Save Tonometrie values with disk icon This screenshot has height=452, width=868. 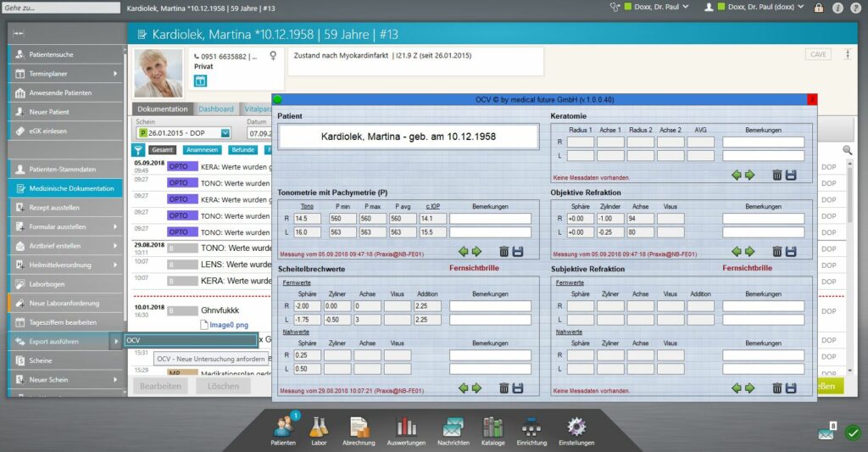[518, 251]
